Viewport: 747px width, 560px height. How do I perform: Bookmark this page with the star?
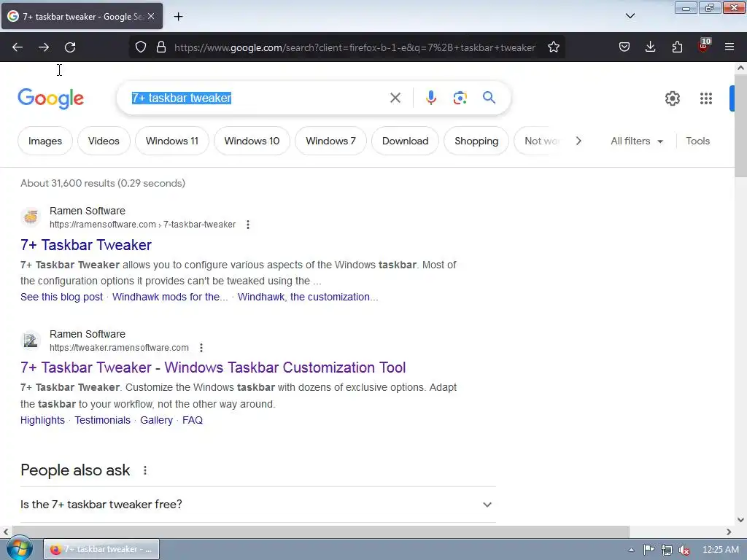click(x=554, y=47)
